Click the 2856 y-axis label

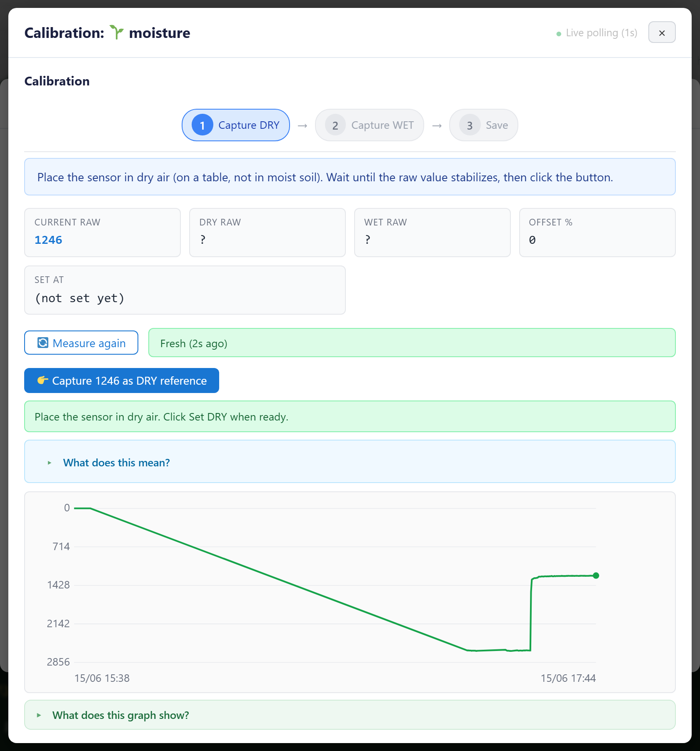pyautogui.click(x=58, y=662)
